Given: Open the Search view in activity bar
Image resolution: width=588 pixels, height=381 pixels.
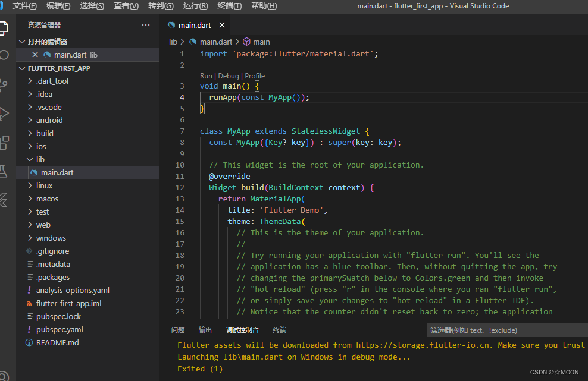Looking at the screenshot, I should coord(4,55).
